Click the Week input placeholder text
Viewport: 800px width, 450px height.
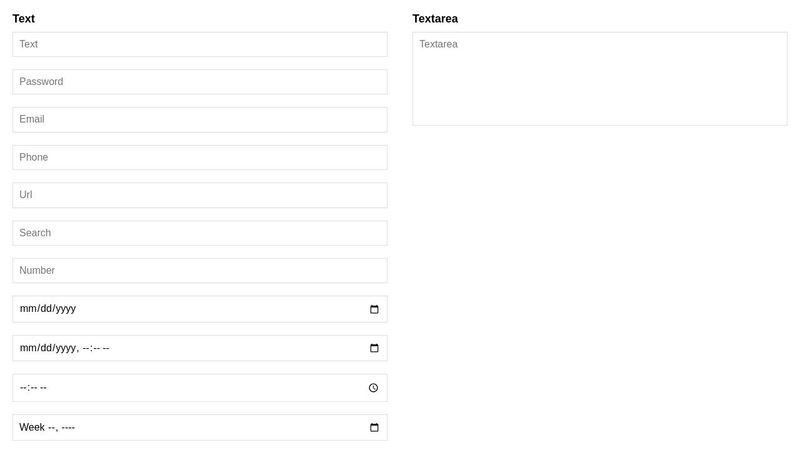click(x=47, y=428)
